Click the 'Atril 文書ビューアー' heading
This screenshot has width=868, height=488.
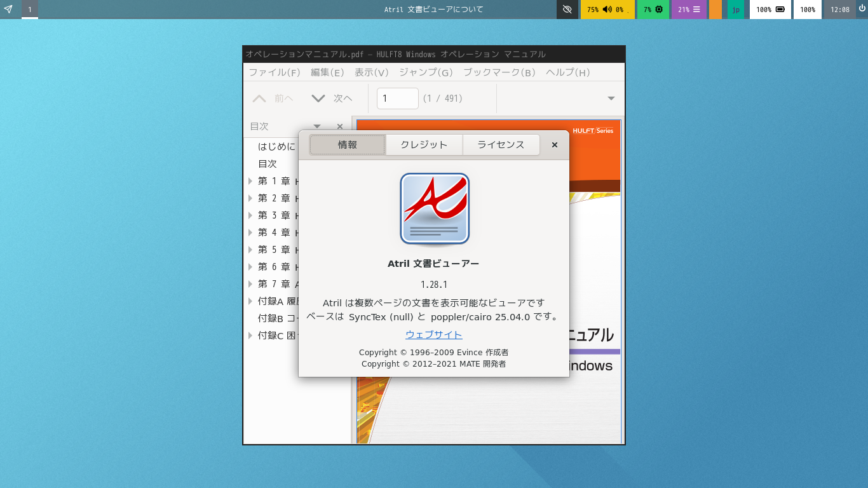(433, 264)
